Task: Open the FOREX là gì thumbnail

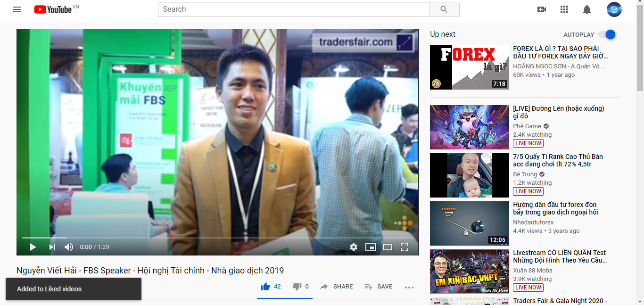Action: click(470, 67)
